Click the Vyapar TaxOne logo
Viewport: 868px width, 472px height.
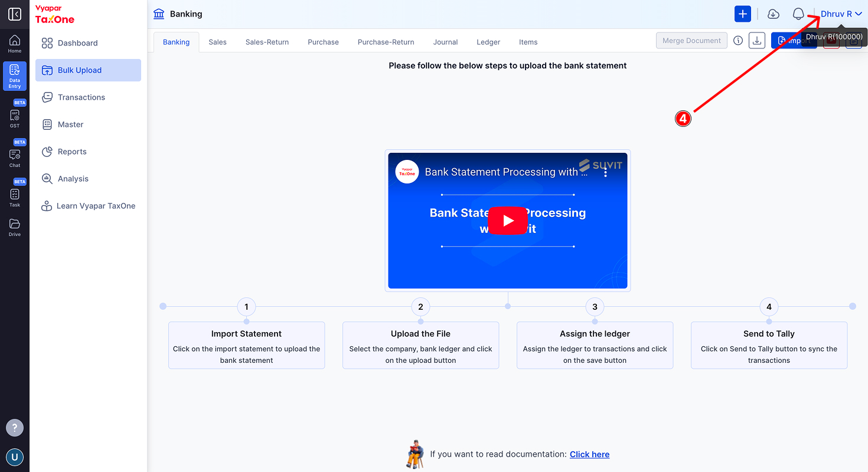pyautogui.click(x=55, y=15)
